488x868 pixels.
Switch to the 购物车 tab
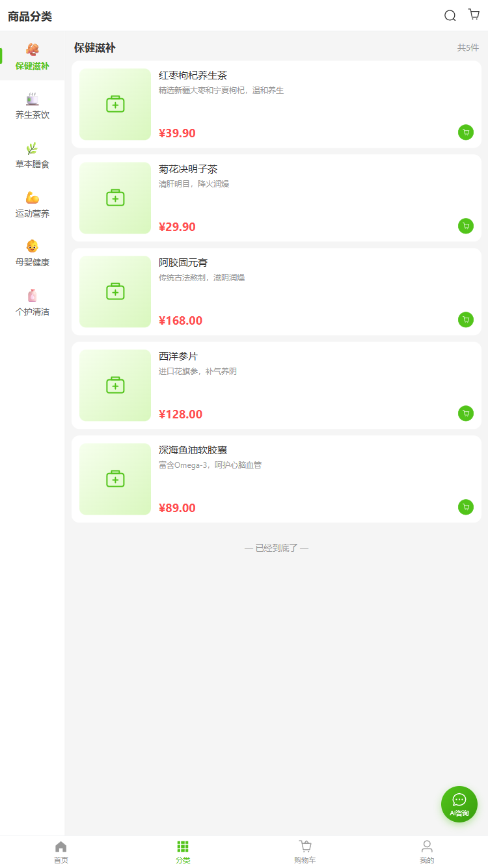tap(305, 851)
